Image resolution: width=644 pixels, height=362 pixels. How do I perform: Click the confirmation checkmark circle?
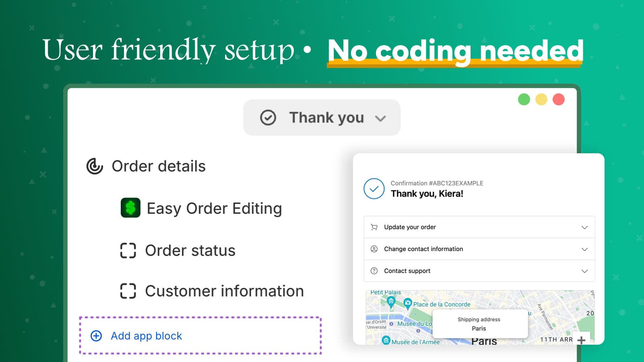[x=374, y=189]
